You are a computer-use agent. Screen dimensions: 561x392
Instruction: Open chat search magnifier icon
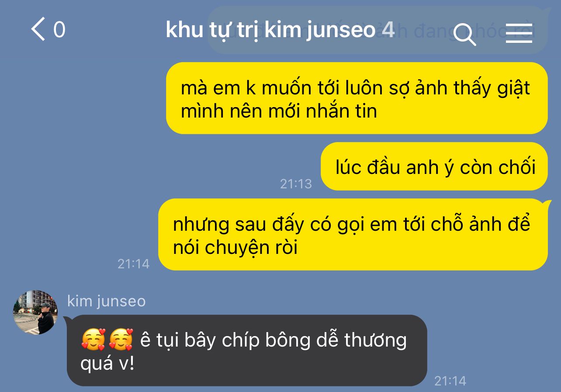pos(464,34)
